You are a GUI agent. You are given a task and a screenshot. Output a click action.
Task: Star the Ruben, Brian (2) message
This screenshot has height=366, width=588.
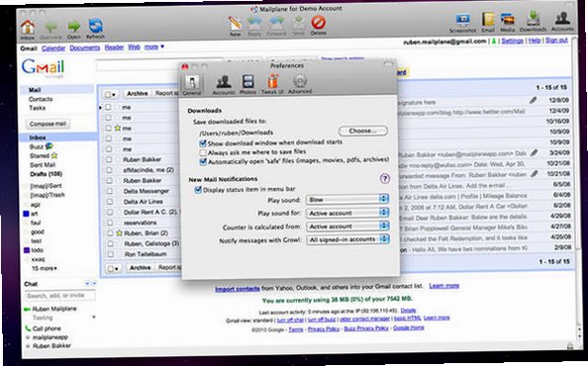pos(119,233)
